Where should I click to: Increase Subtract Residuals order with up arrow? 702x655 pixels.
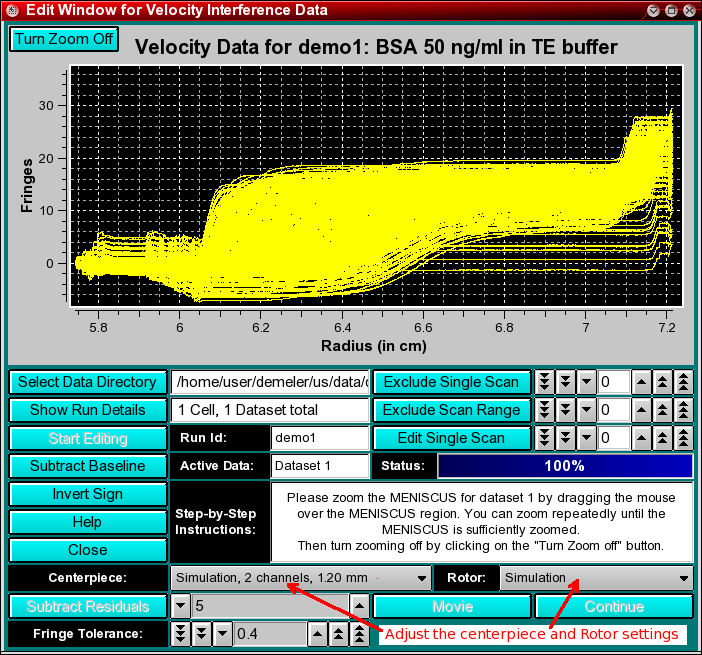tap(358, 606)
